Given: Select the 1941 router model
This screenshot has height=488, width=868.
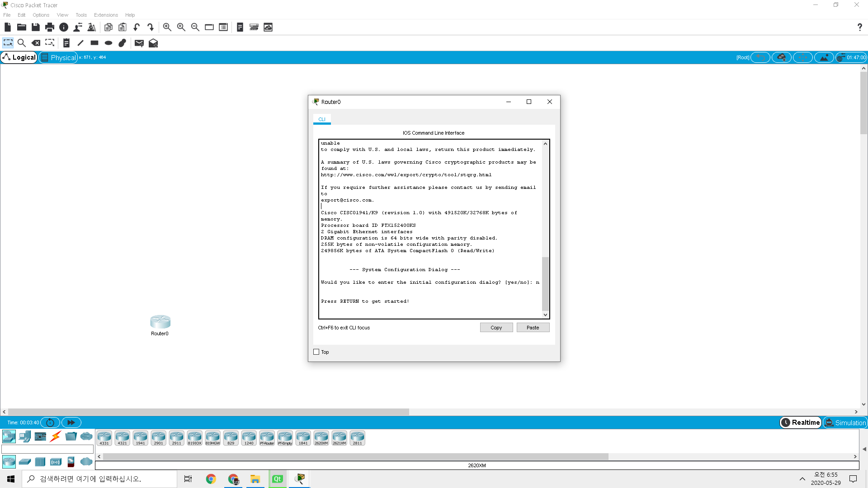Looking at the screenshot, I should [x=140, y=437].
